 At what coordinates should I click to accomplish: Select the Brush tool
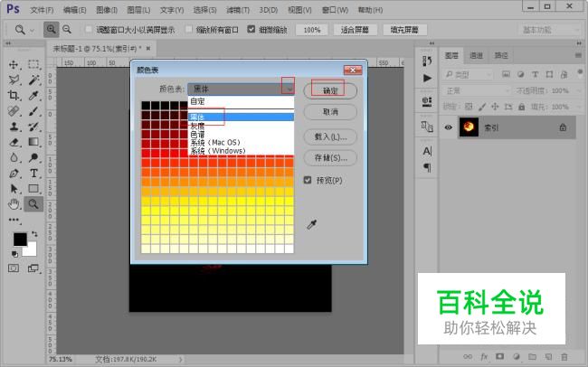click(33, 111)
